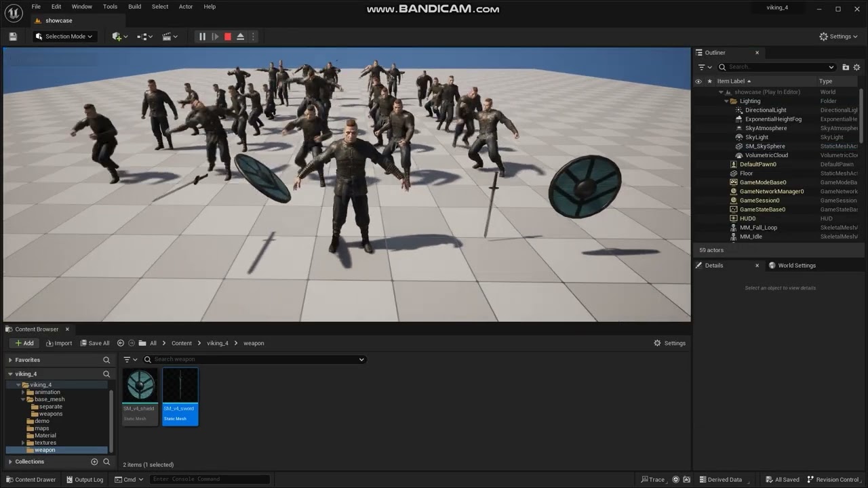The height and width of the screenshot is (488, 868).
Task: Click the eject from player controller icon
Action: coord(240,37)
